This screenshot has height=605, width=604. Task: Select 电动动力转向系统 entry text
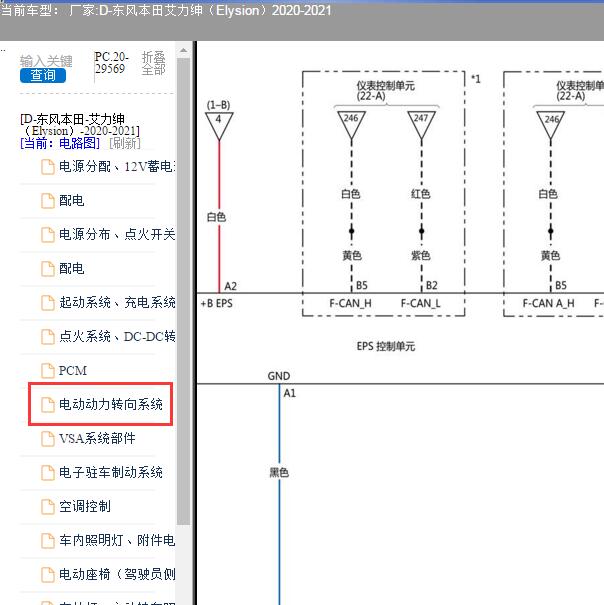coord(111,404)
